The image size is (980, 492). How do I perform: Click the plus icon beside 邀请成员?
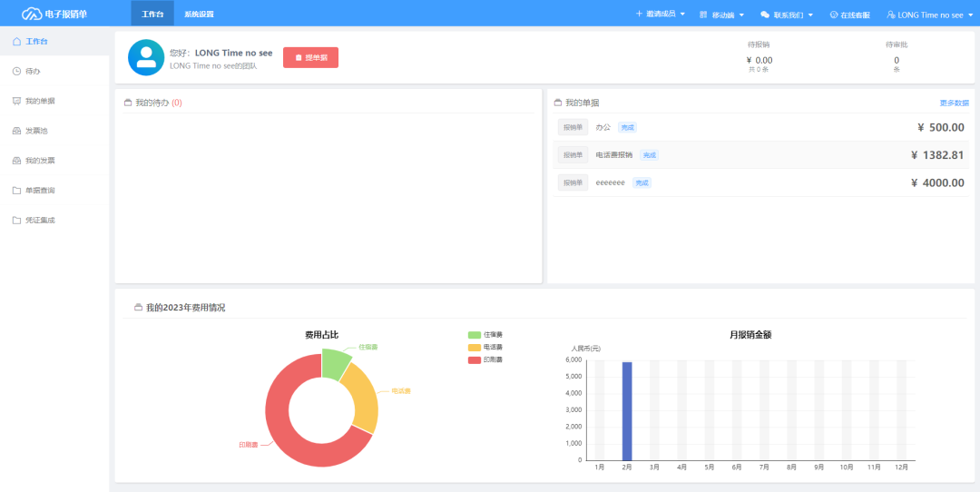[639, 14]
